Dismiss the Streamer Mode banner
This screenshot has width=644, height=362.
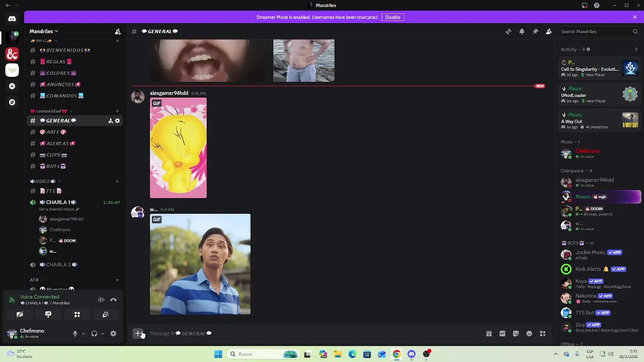(x=635, y=17)
